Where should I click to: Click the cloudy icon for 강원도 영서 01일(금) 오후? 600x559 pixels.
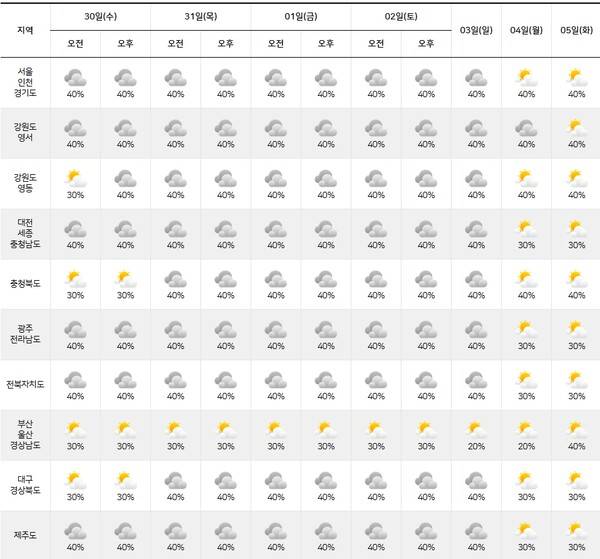coord(326,128)
